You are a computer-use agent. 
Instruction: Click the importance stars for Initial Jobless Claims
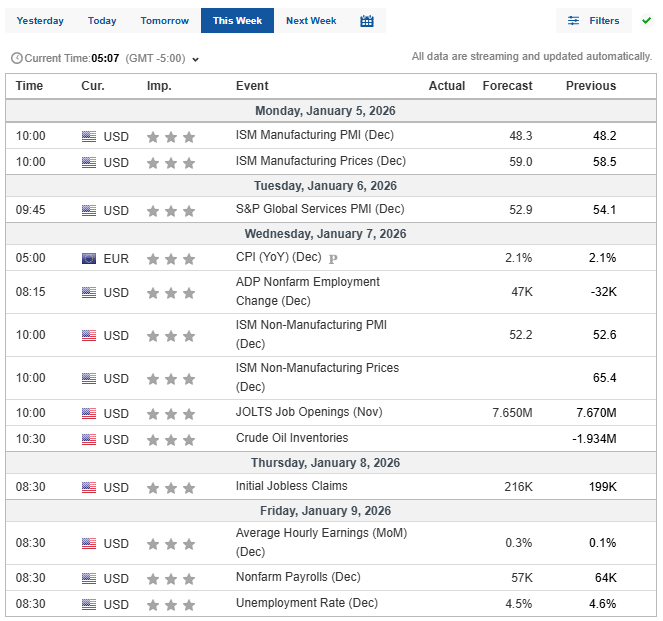tap(170, 487)
